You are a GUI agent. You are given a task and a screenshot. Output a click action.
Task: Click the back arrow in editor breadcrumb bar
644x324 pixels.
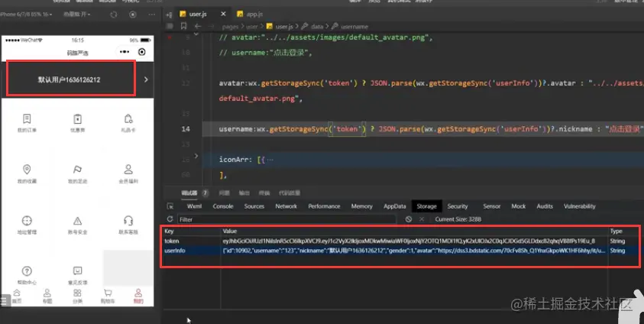[198, 26]
